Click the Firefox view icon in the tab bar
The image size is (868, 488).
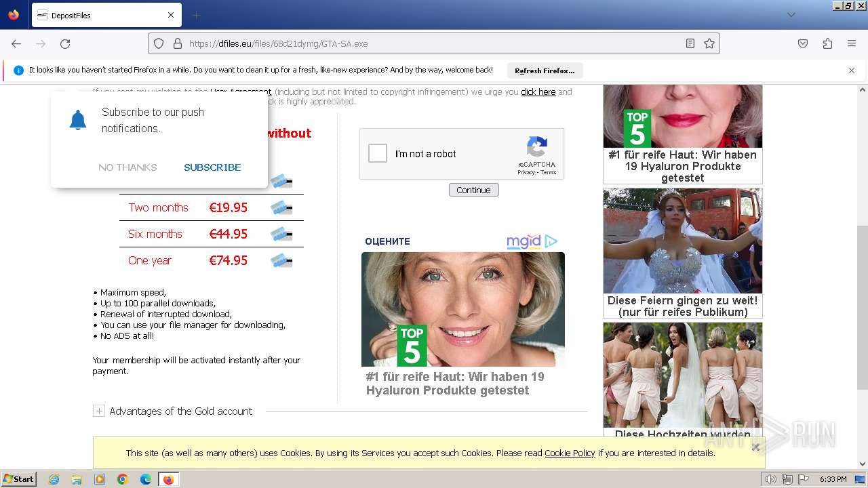14,15
